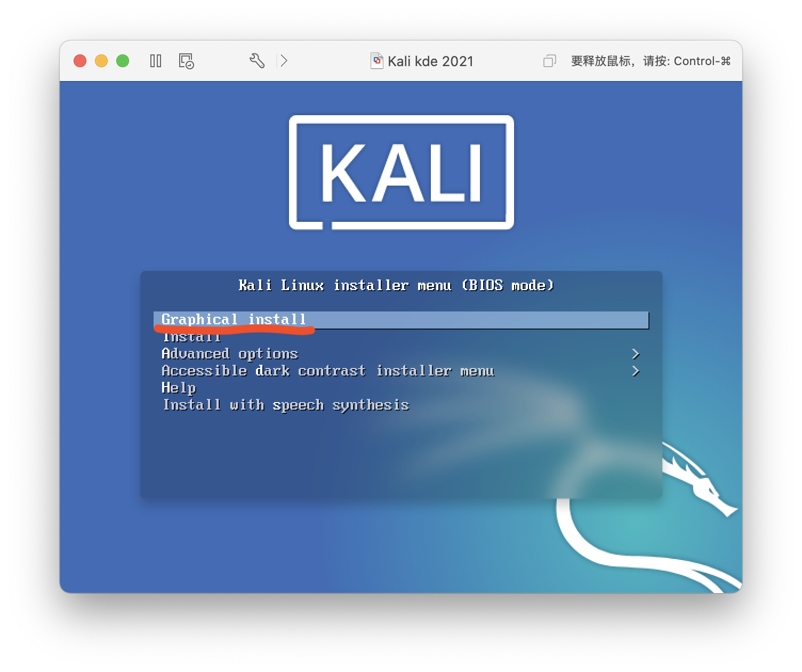Select Graphical install menu entry
Viewport: 802px width, 672px height.
[401, 320]
